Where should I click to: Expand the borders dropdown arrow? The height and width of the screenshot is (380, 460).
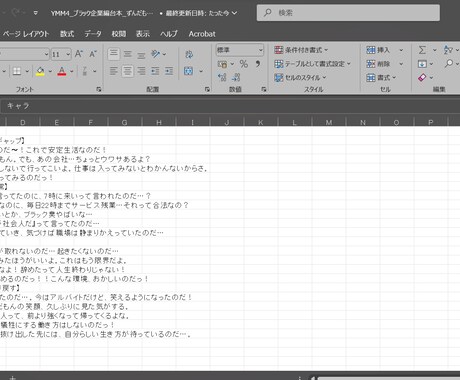coord(27,71)
